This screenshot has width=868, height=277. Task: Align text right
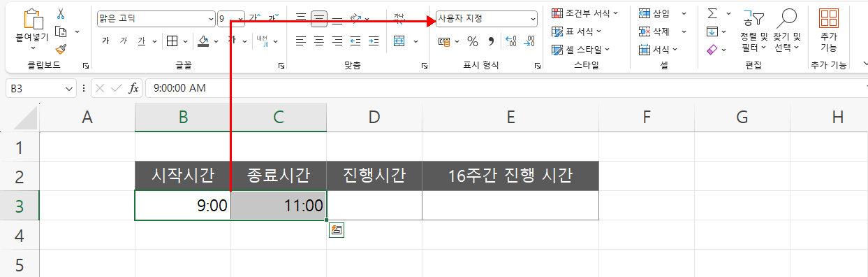[337, 41]
